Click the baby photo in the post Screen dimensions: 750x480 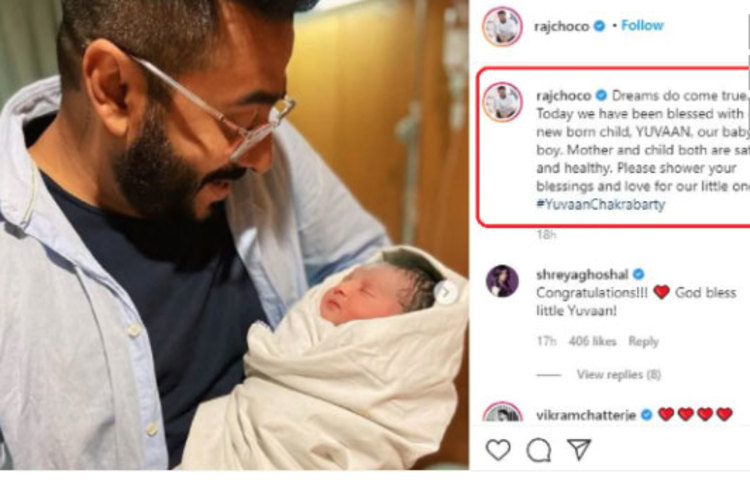(x=234, y=235)
